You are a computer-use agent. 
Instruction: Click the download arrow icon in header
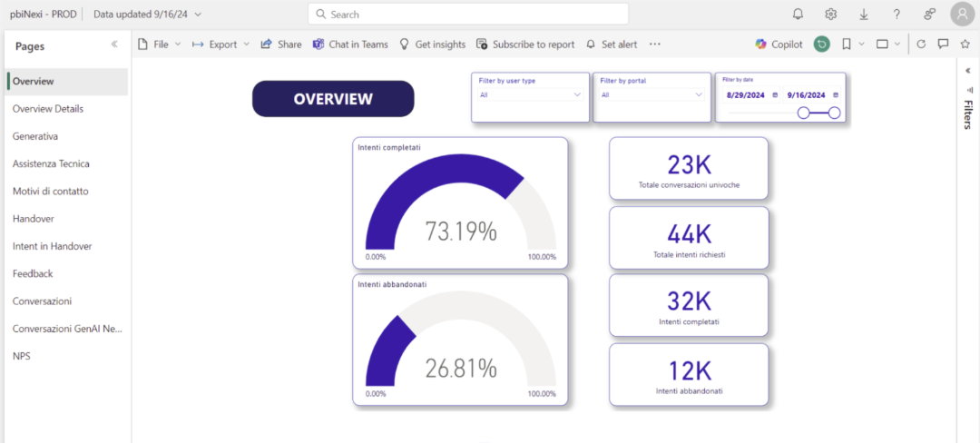pyautogui.click(x=864, y=15)
